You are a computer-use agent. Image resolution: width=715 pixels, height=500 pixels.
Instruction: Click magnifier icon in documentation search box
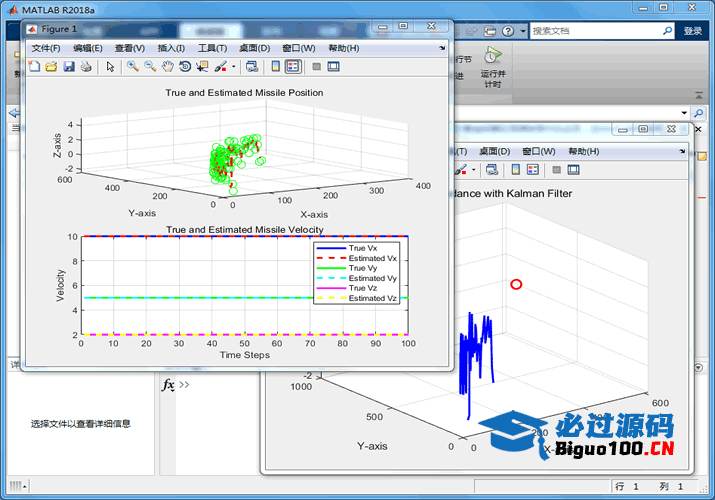(x=668, y=31)
